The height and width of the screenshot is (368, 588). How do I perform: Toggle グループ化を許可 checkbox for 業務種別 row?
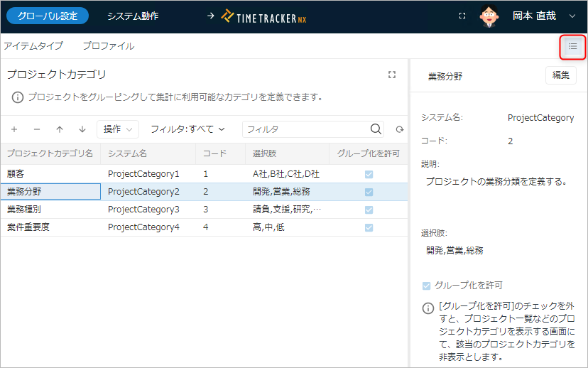[x=369, y=210]
